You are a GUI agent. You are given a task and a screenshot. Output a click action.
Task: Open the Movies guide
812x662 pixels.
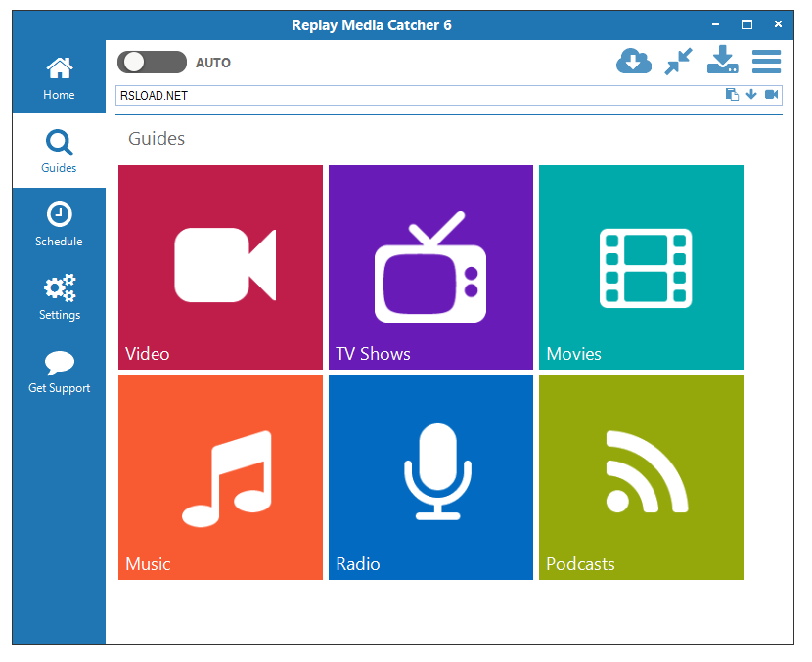pyautogui.click(x=640, y=266)
